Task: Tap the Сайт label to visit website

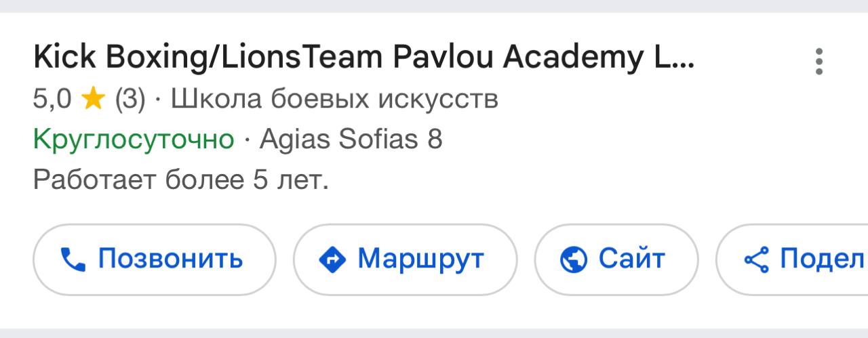Action: tap(631, 259)
